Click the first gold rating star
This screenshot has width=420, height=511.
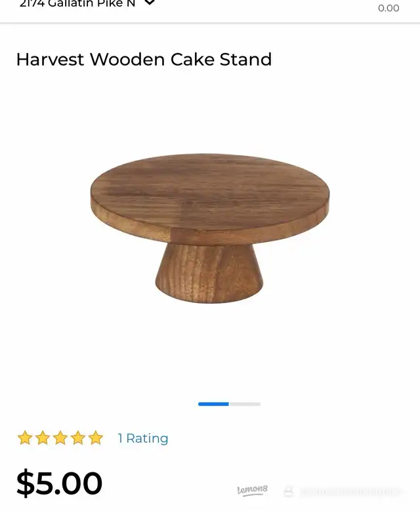(25, 438)
